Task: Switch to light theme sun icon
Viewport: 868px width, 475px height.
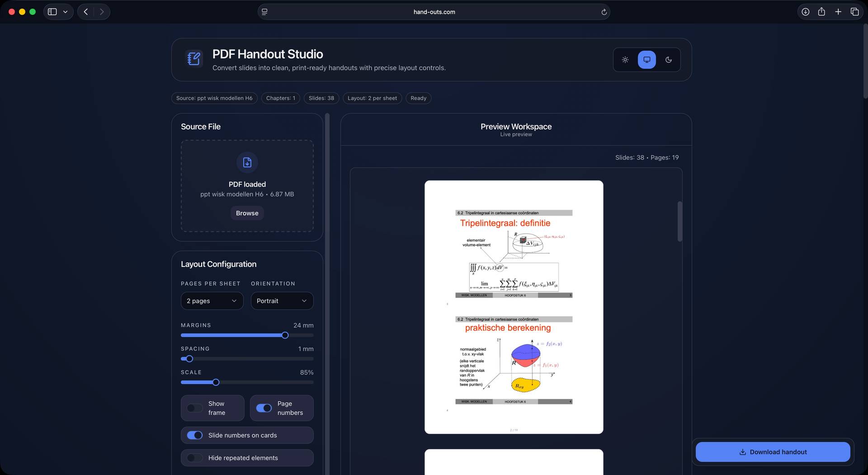Action: (625, 60)
